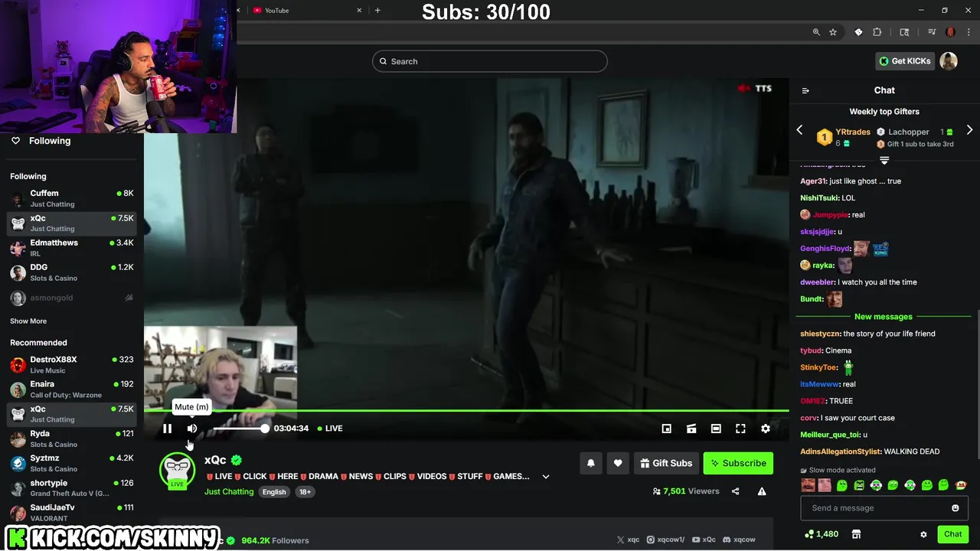Insert the first mustache face emote

pyautogui.click(x=808, y=485)
